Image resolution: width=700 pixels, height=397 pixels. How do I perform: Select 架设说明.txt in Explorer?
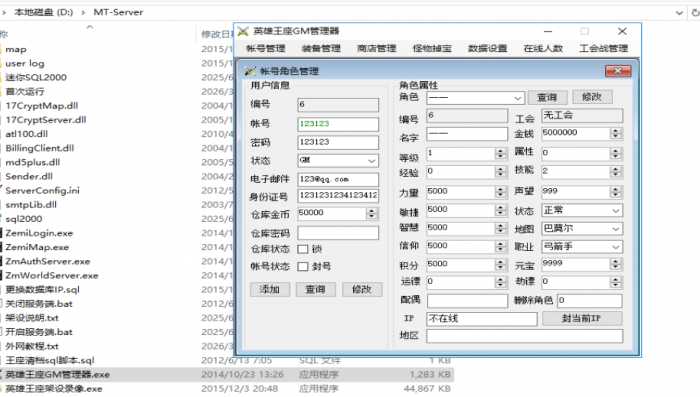32,318
